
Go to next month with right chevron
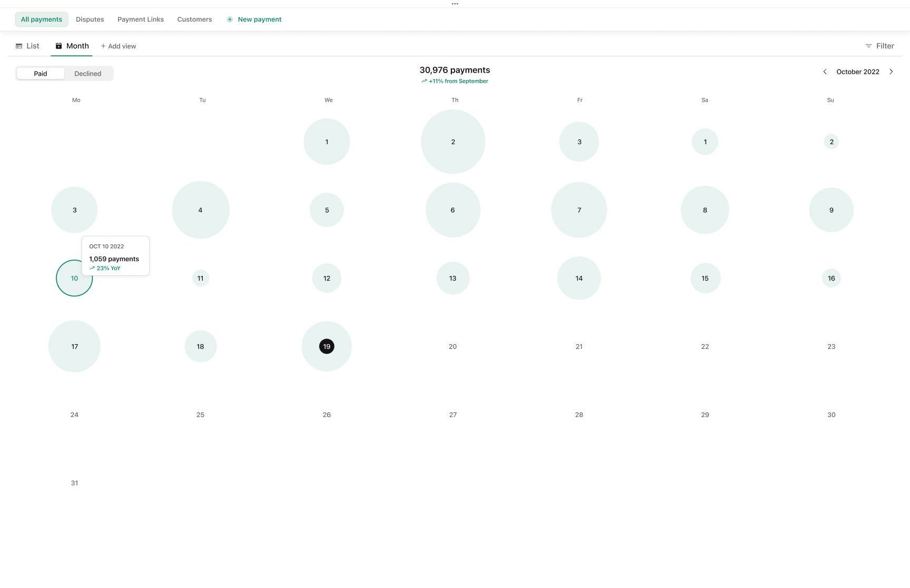tap(891, 72)
